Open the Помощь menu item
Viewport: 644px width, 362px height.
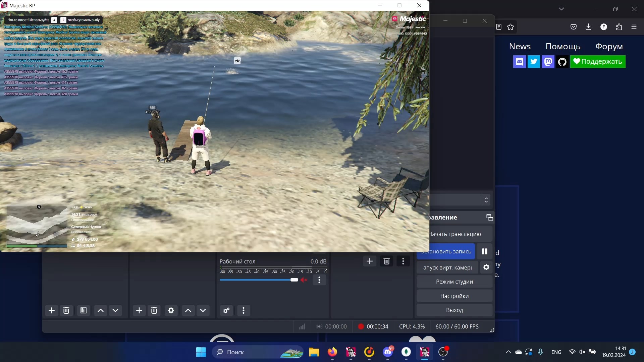click(563, 47)
